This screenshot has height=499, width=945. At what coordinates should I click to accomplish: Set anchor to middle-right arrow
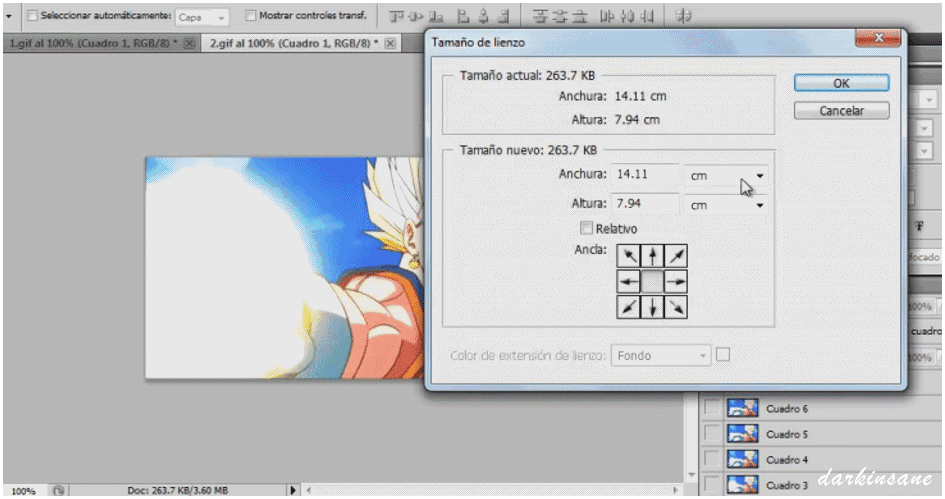click(676, 281)
